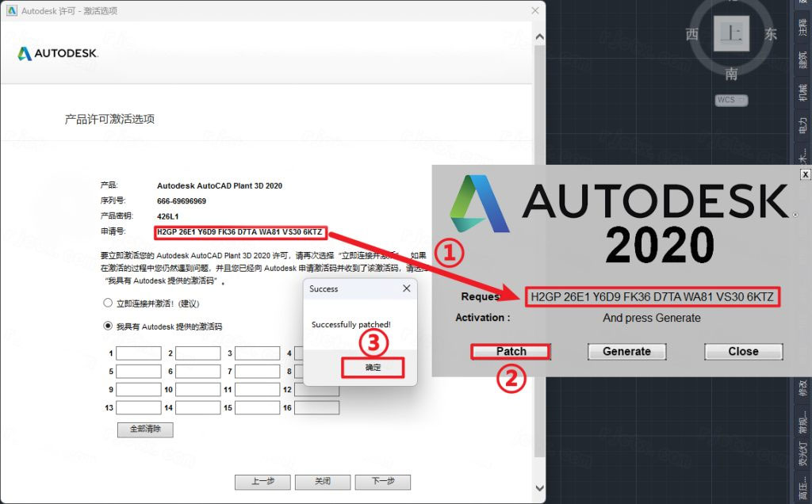Click the Successfully patched! message text

click(351, 324)
